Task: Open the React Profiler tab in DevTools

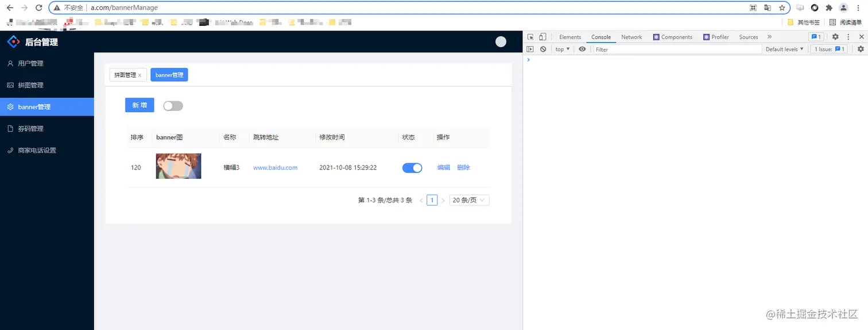Action: [715, 37]
